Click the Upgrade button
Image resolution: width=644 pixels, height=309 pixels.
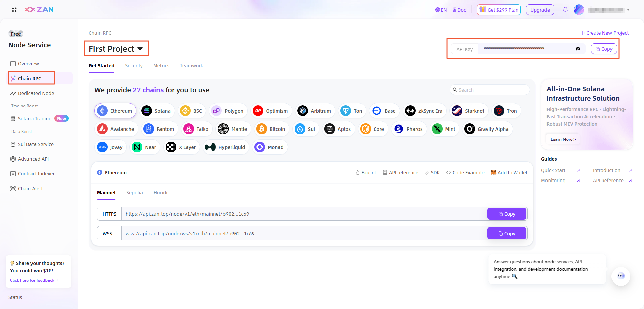coord(540,10)
